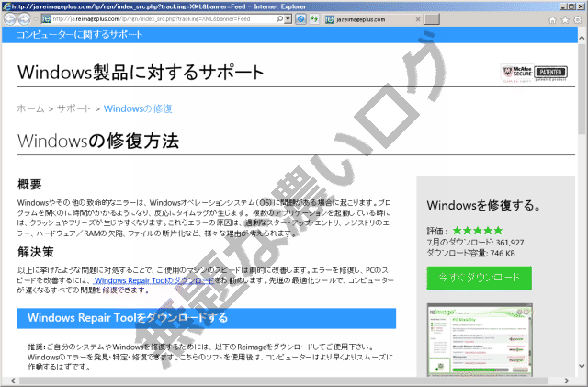Close the jareimageplus.com tab
This screenshot has width=588, height=387.
418,19
